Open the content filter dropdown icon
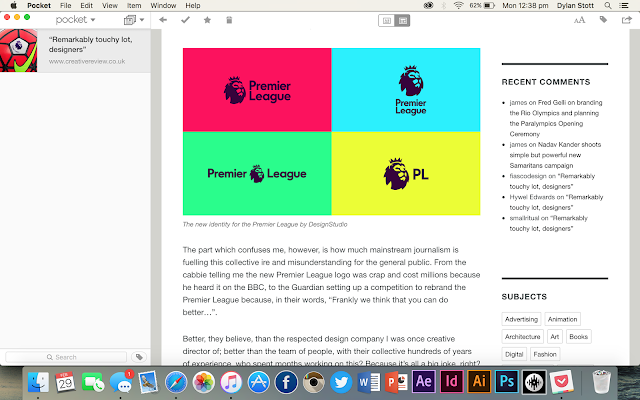The width and height of the screenshot is (640, 400). [134, 20]
